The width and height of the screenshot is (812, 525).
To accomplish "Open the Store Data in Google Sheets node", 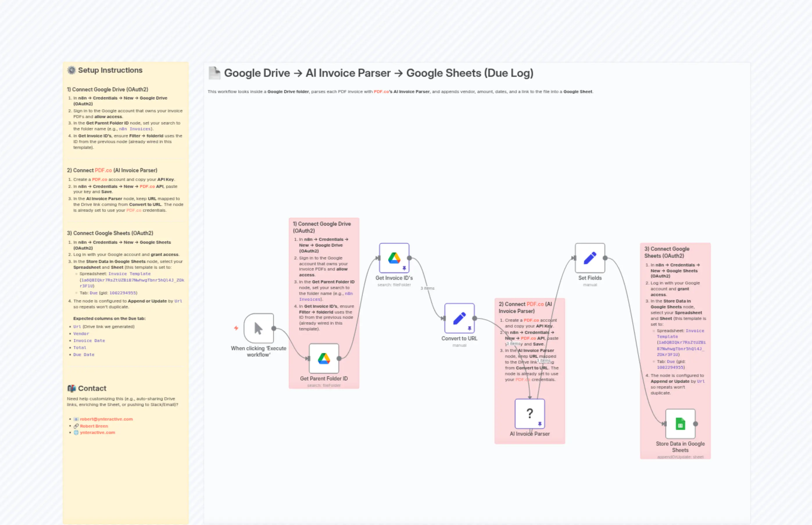I will [x=680, y=424].
